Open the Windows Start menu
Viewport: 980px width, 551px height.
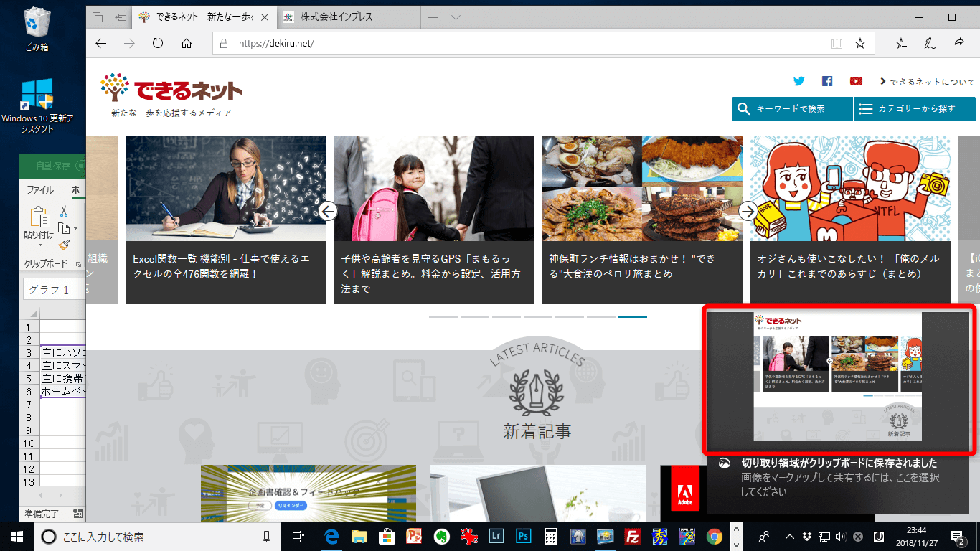tap(17, 536)
